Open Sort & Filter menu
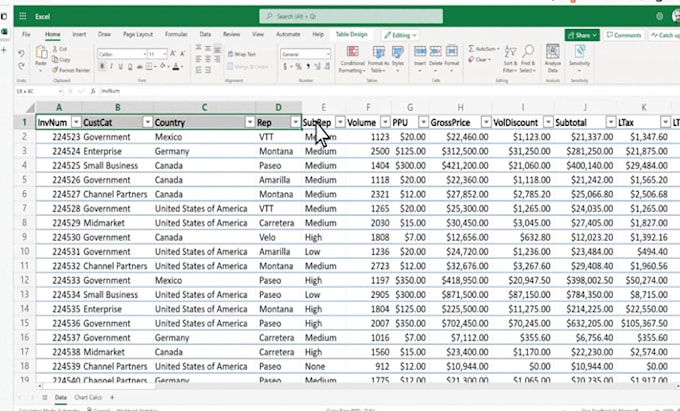This screenshot has width=680, height=411. 510,59
